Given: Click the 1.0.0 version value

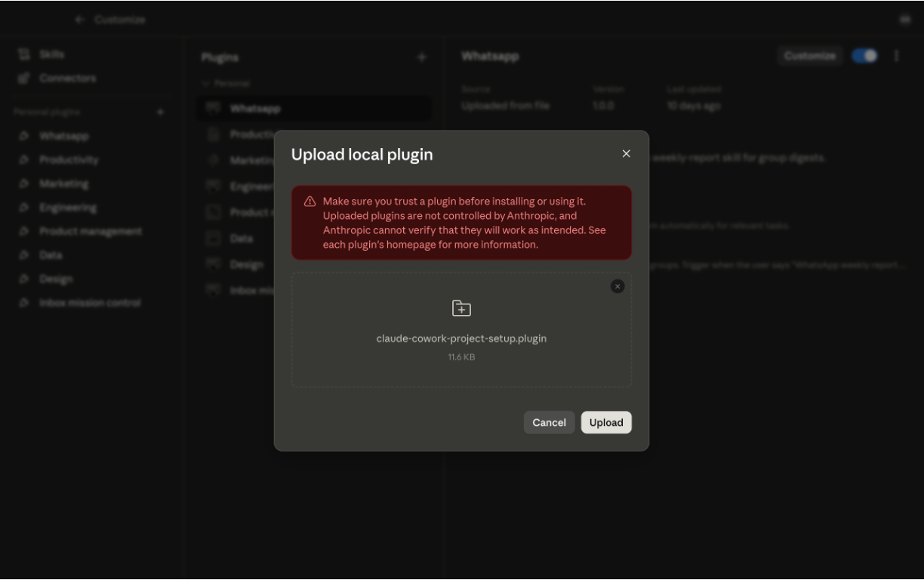Looking at the screenshot, I should [604, 106].
